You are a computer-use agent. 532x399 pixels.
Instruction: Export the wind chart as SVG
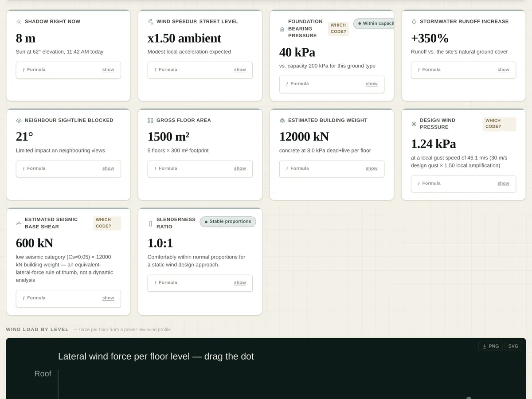[x=513, y=346]
